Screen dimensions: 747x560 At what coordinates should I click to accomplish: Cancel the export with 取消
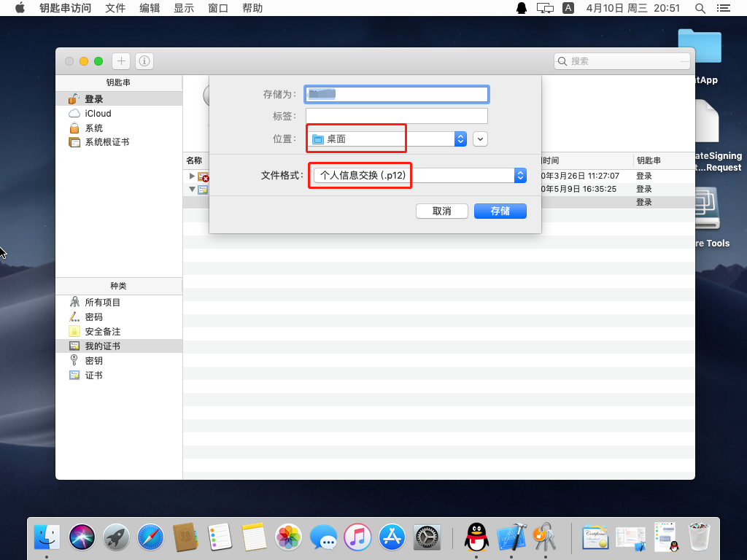click(441, 211)
